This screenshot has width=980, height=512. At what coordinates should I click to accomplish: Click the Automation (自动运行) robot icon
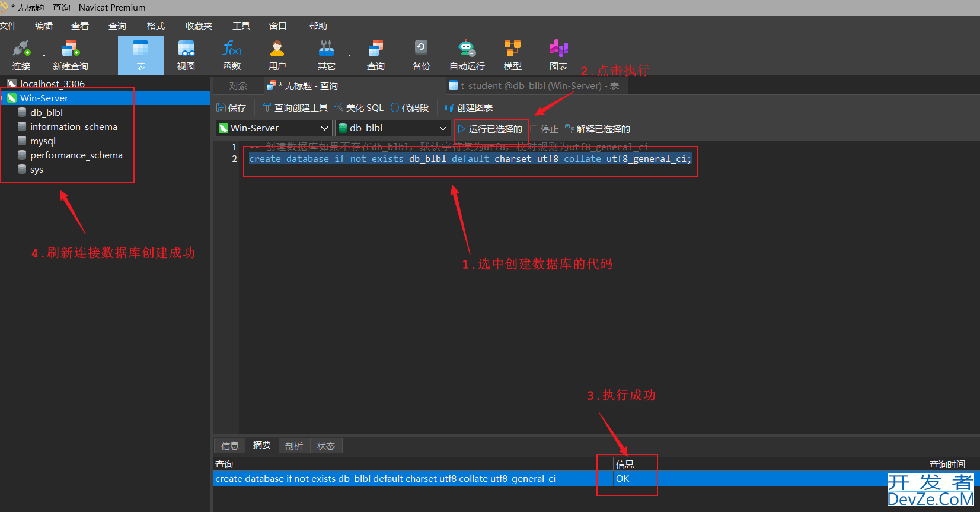(x=467, y=49)
